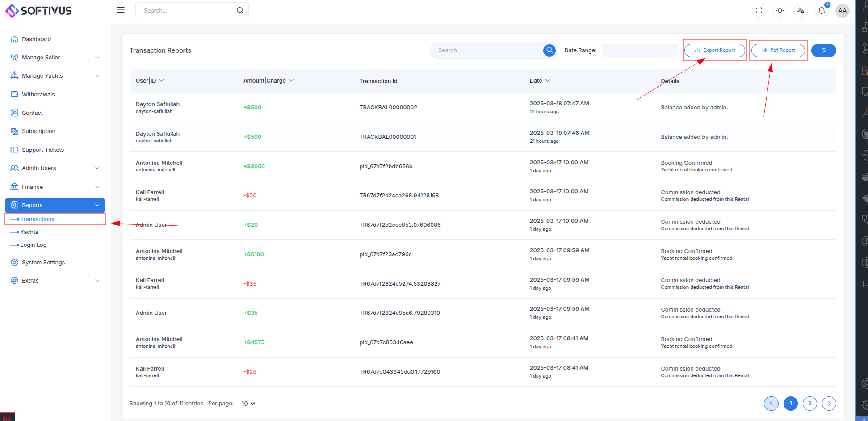Click the Reports icon in sidebar
This screenshot has height=421, width=868.
[14, 205]
